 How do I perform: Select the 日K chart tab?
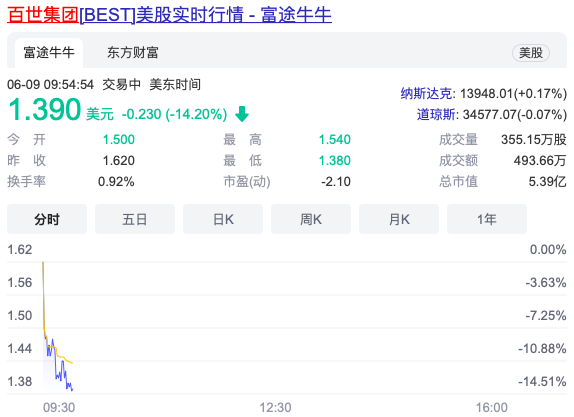point(223,219)
